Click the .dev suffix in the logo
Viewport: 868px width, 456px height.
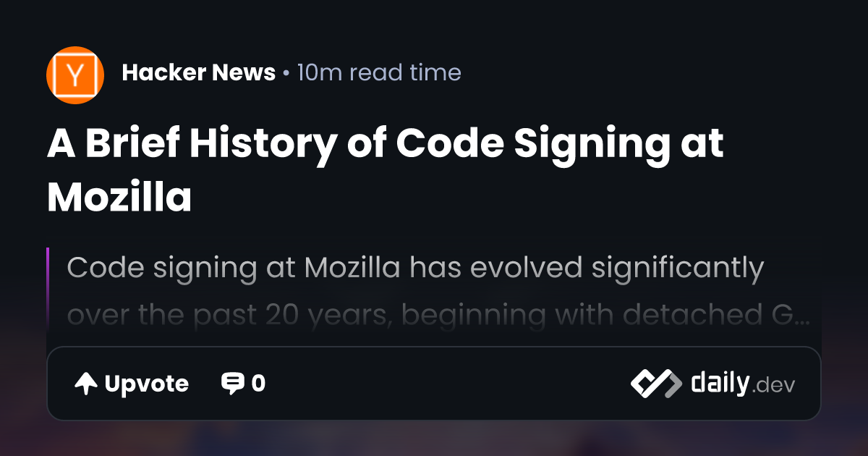(x=774, y=386)
